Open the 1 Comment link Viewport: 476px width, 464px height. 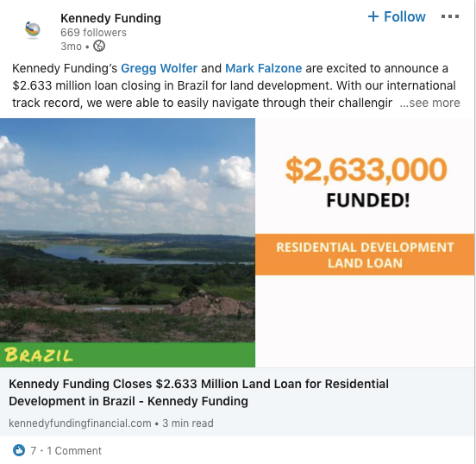(x=74, y=451)
